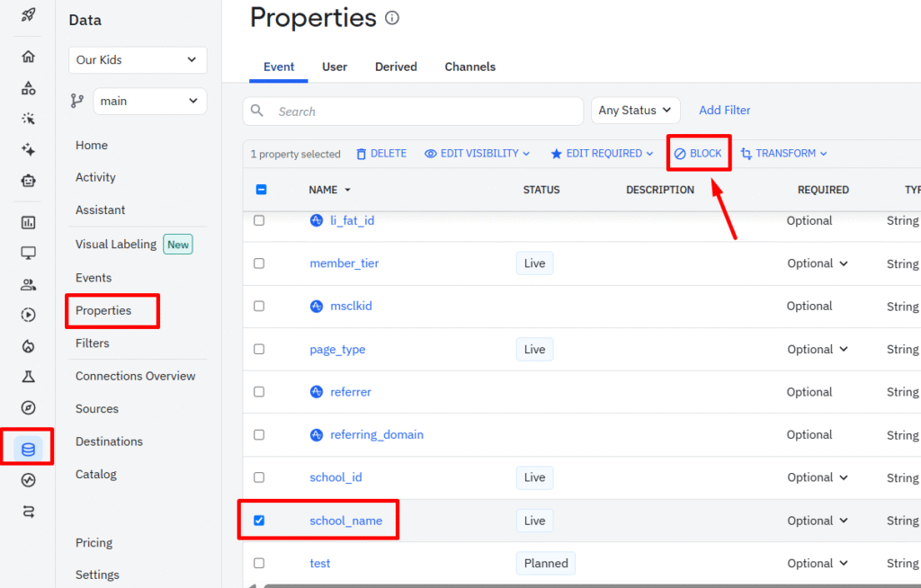
Task: Click the info icon beside Properties title
Action: [391, 18]
